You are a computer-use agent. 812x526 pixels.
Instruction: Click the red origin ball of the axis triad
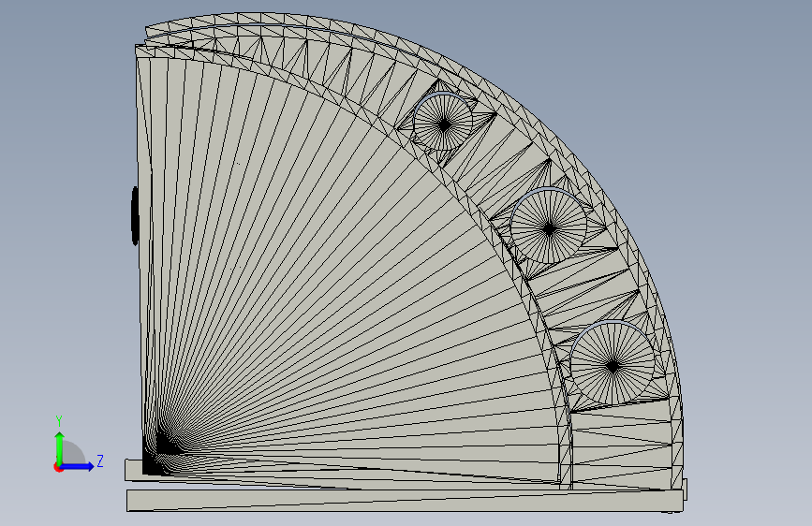click(58, 467)
